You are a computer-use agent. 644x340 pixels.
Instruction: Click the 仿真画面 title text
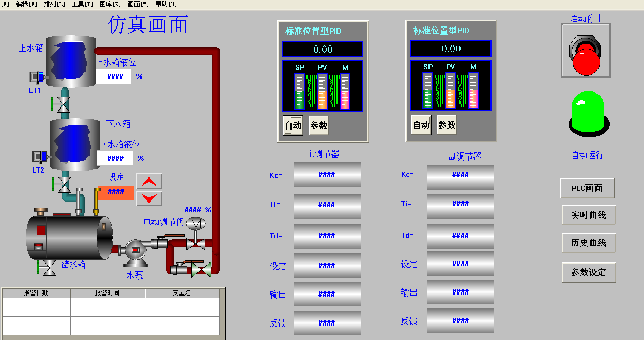pyautogui.click(x=147, y=24)
